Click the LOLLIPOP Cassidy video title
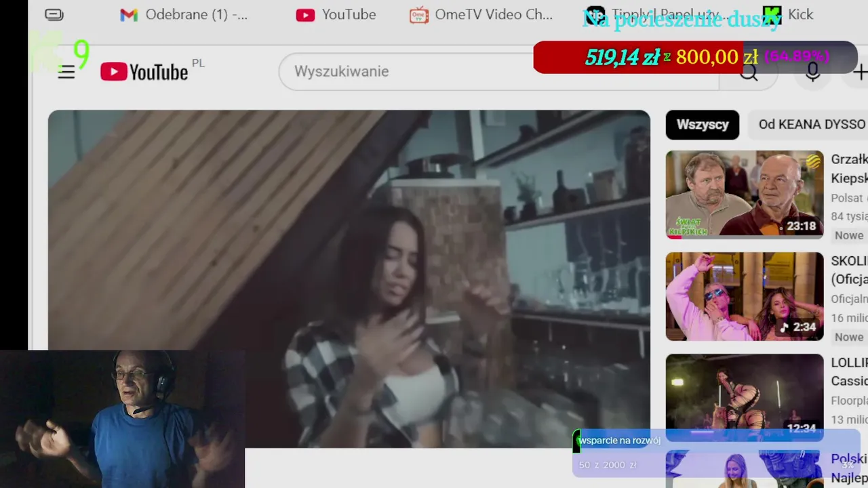The image size is (868, 488). 849,371
